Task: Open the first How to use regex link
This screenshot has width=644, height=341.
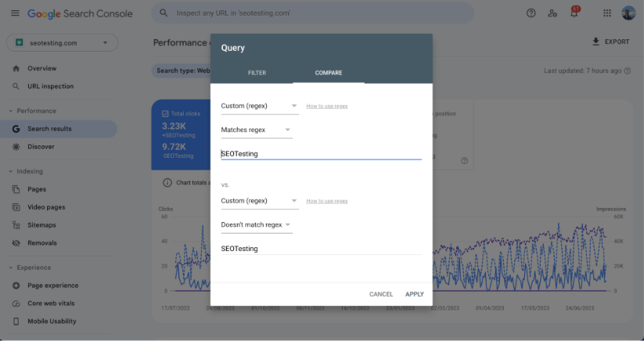Action: [327, 106]
